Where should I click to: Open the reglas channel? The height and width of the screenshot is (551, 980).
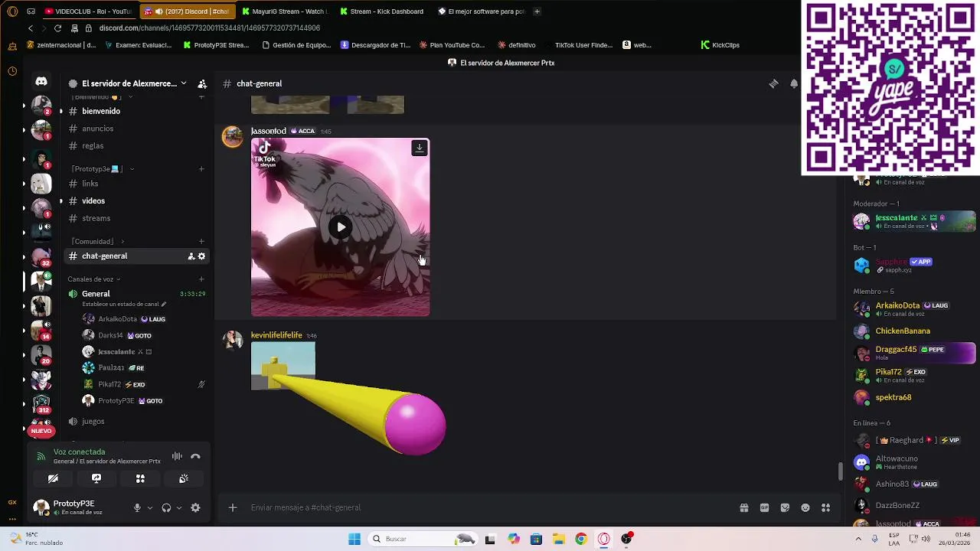click(x=136, y=145)
